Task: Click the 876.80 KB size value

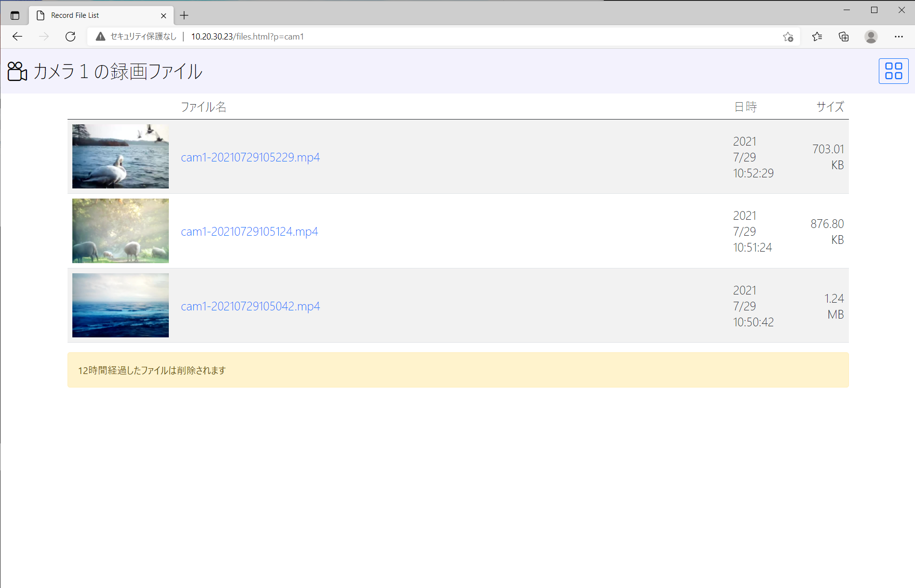Action: coord(827,231)
